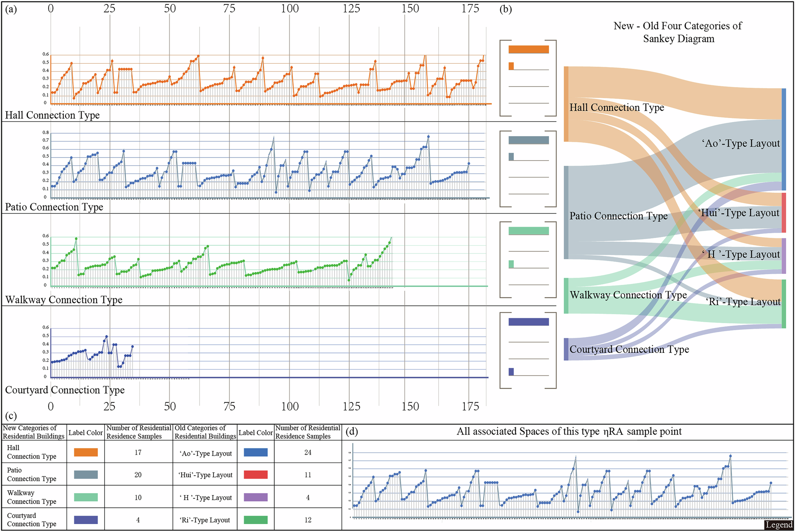The image size is (795, 532).
Task: Click the Hall Connection Type Sankey node
Action: (617, 108)
